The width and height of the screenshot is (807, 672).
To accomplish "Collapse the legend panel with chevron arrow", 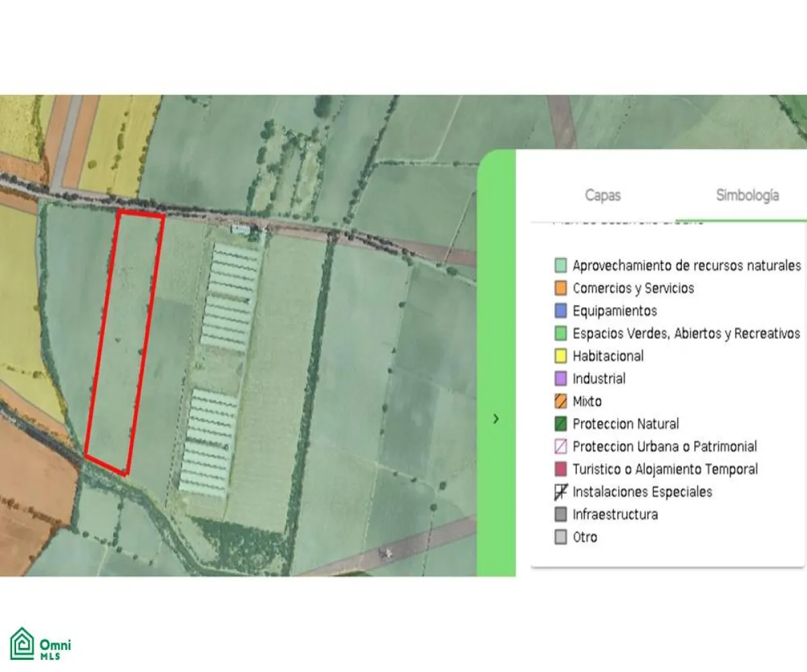I will (496, 419).
